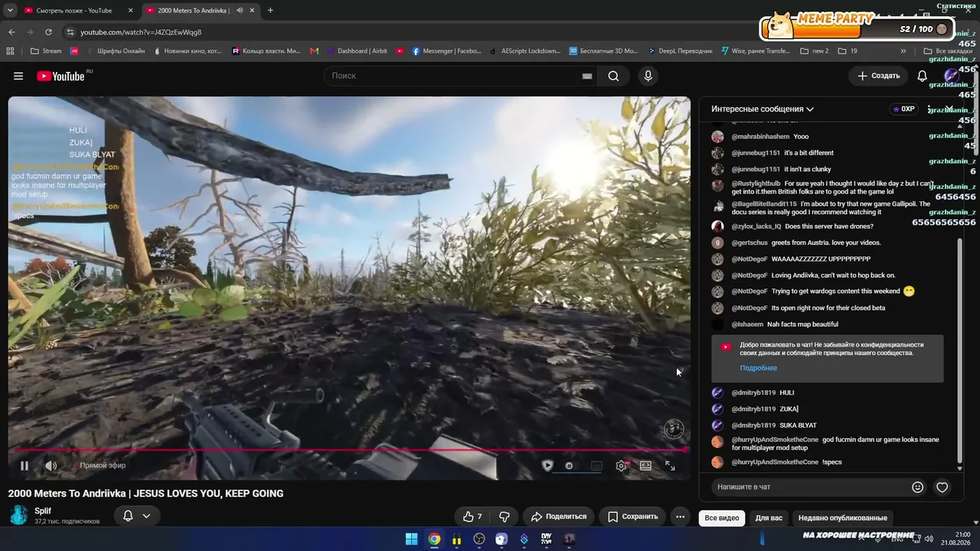Dislike the video with thumbs down
The image size is (980, 551).
coord(505,517)
